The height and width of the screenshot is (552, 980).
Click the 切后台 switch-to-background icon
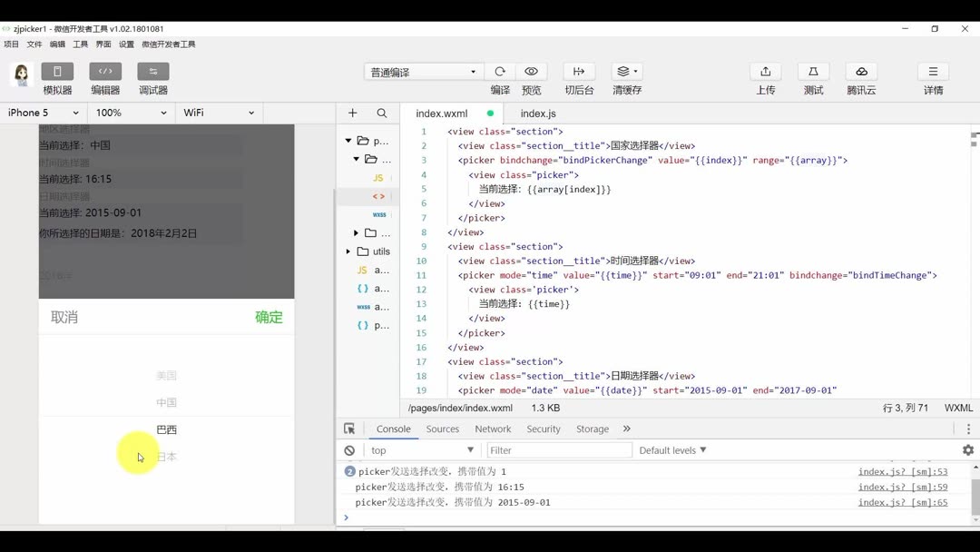579,71
